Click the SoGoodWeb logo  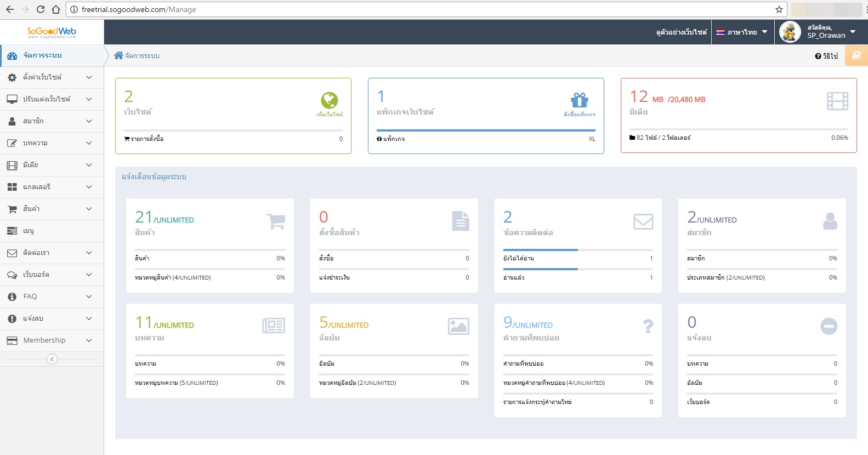point(52,32)
